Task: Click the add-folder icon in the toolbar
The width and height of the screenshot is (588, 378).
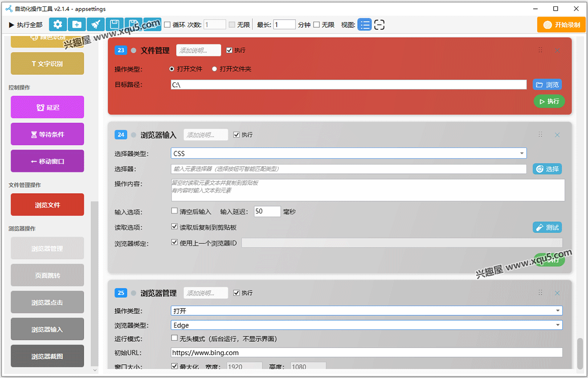Action: pyautogui.click(x=77, y=24)
